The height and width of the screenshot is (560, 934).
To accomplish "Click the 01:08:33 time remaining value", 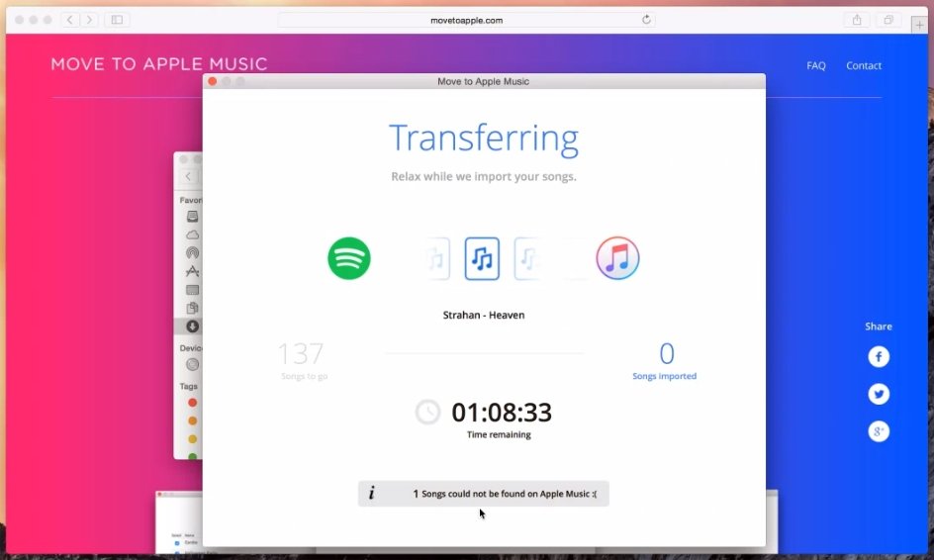I will point(502,413).
